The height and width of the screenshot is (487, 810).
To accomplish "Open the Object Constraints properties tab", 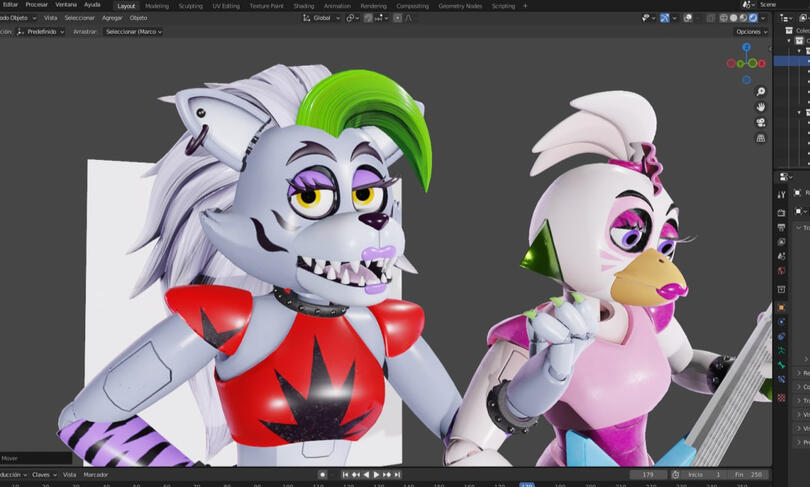I will (781, 336).
